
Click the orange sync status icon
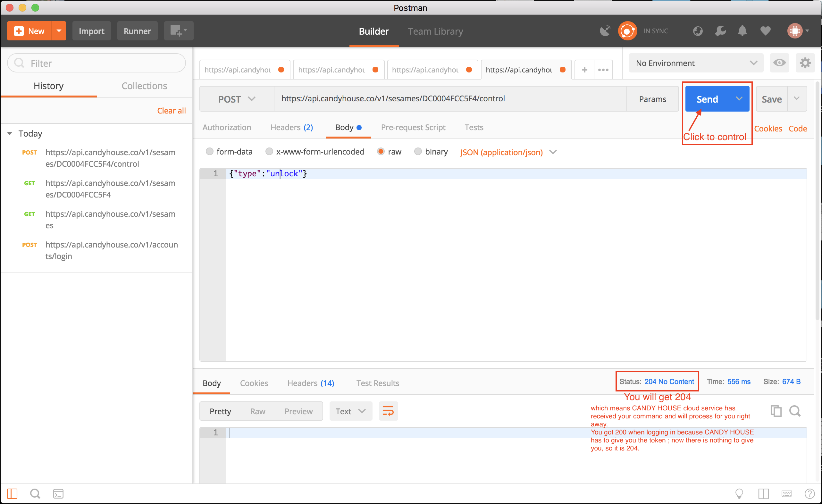(x=627, y=31)
